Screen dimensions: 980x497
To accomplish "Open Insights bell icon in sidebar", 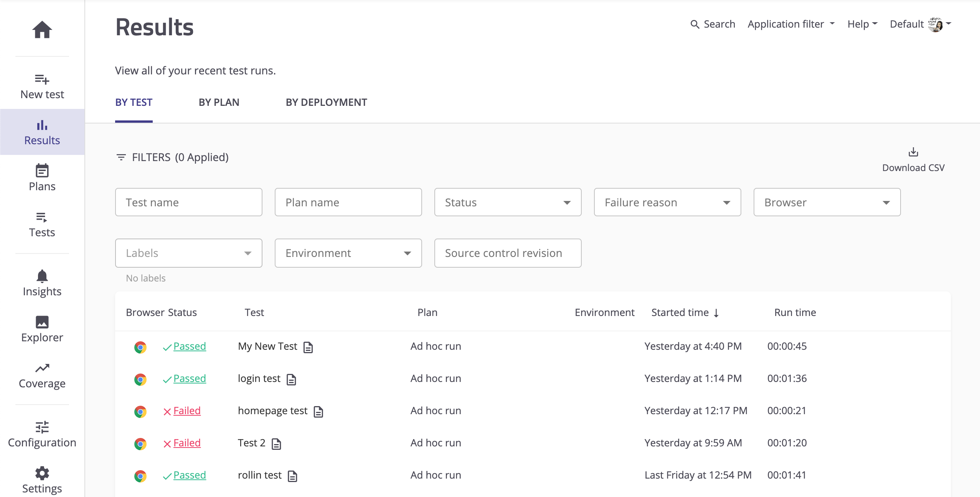I will click(x=42, y=276).
